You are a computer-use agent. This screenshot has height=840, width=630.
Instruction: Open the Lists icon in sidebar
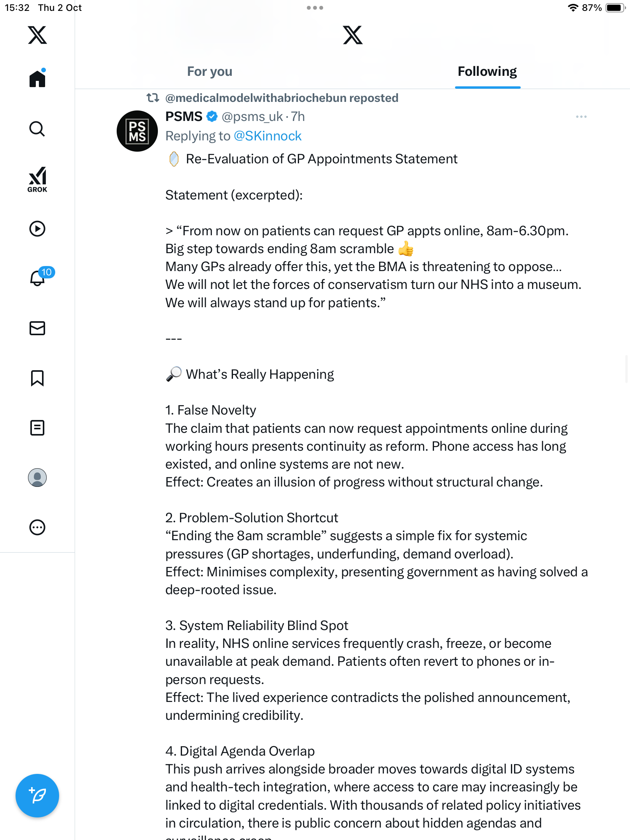(37, 428)
